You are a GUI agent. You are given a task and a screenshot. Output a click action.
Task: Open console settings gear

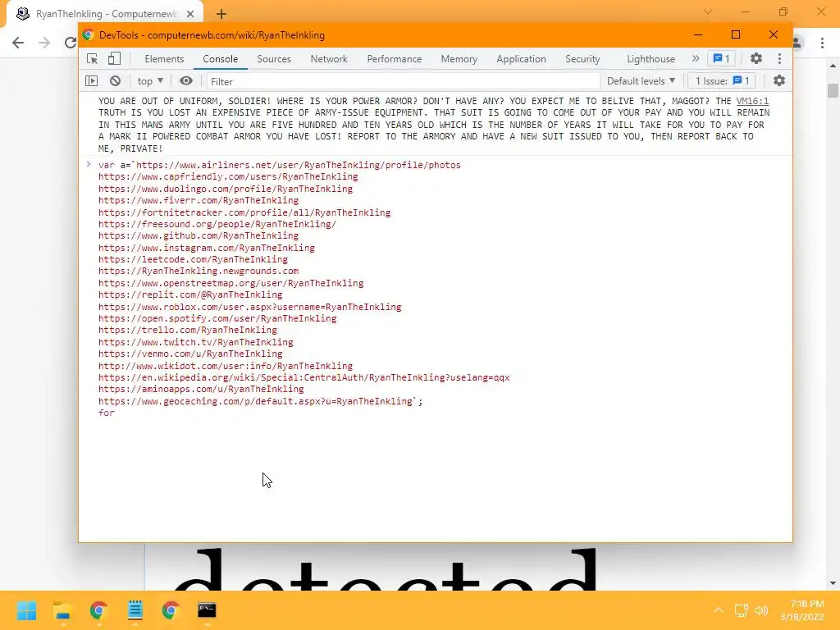click(779, 81)
